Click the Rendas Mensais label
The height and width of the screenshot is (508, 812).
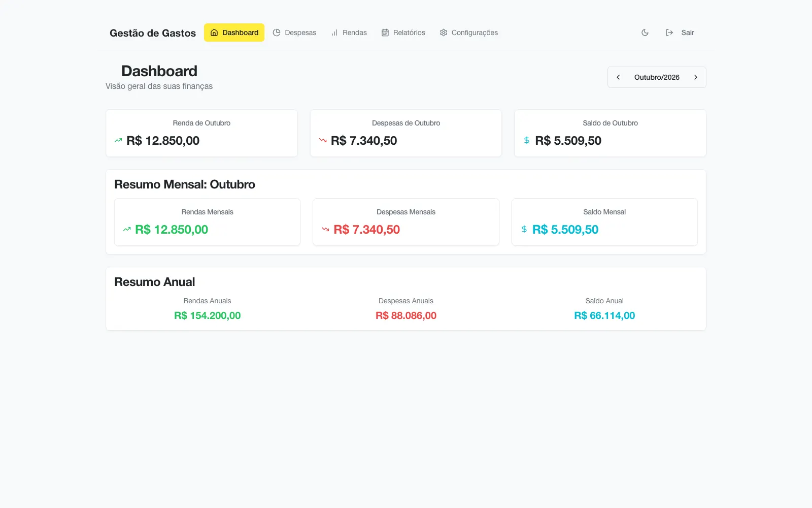pyautogui.click(x=207, y=212)
